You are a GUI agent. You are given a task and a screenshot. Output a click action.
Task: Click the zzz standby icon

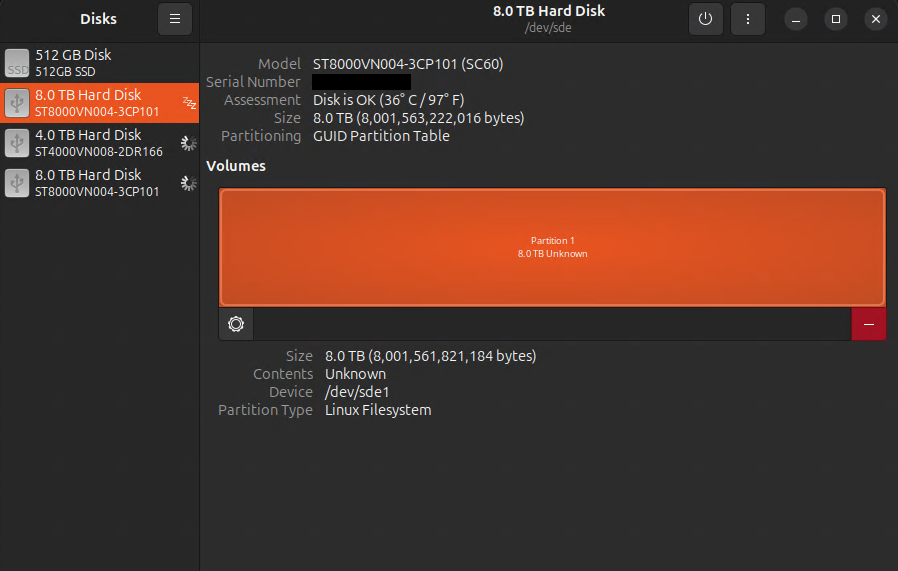189,103
